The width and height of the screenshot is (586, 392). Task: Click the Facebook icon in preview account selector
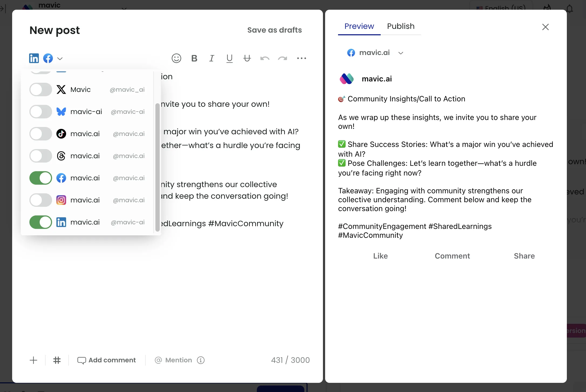[351, 53]
